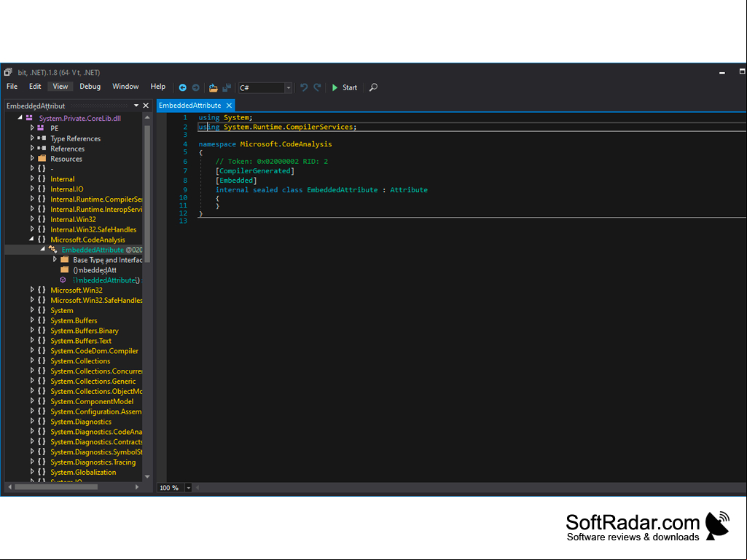Select the Internal.Win32 namespace row

[74, 219]
